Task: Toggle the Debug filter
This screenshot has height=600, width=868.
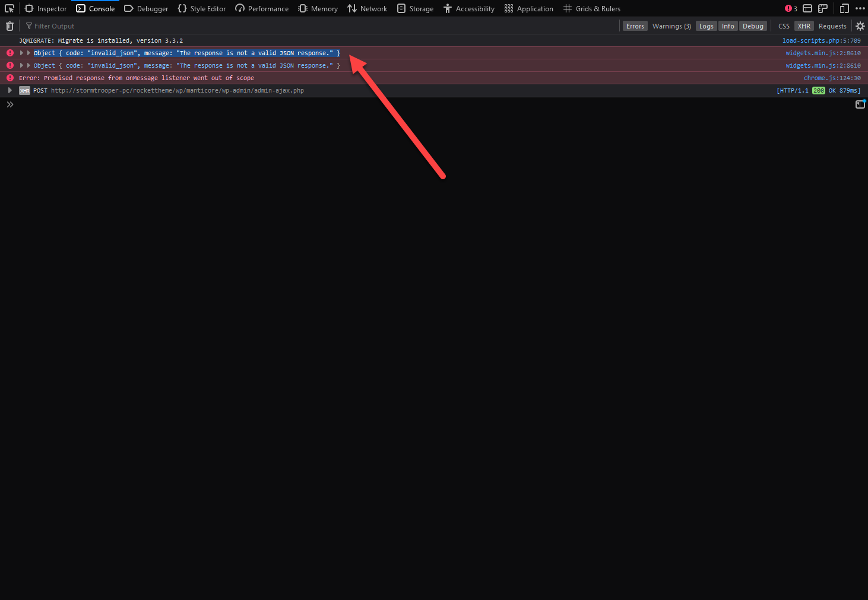Action: pos(753,26)
